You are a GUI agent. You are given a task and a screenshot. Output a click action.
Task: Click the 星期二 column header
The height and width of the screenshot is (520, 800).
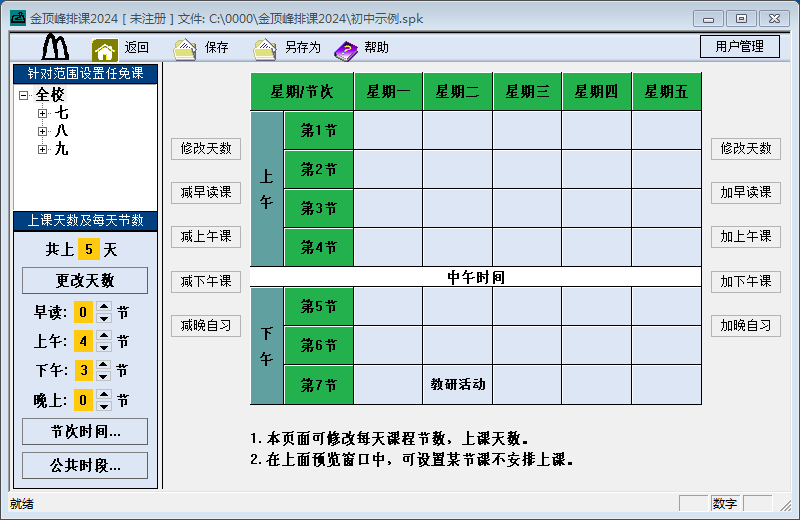[x=458, y=92]
